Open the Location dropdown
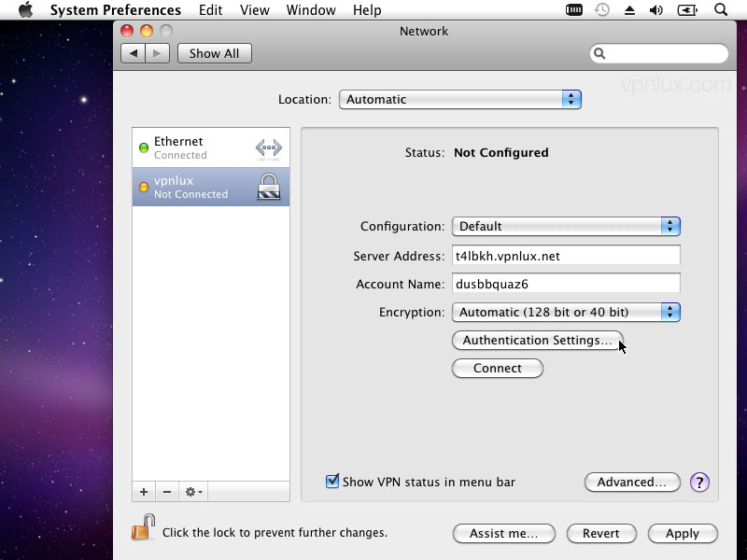The width and height of the screenshot is (747, 560). pyautogui.click(x=459, y=100)
